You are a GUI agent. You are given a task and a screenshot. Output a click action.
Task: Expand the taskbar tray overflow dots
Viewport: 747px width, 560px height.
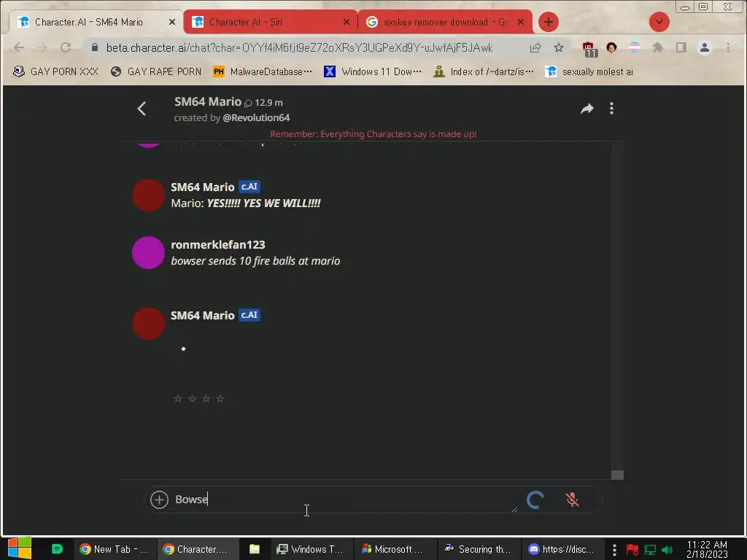[614, 550]
